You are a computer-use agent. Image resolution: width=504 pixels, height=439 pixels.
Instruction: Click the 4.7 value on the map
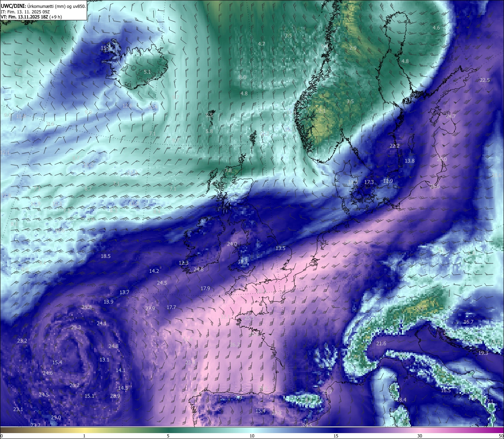click(261, 44)
